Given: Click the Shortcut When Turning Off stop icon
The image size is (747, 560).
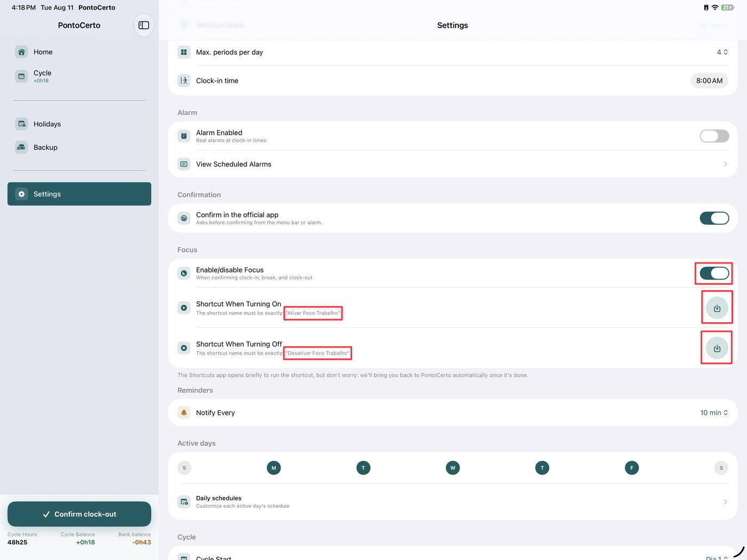Looking at the screenshot, I should tap(184, 348).
